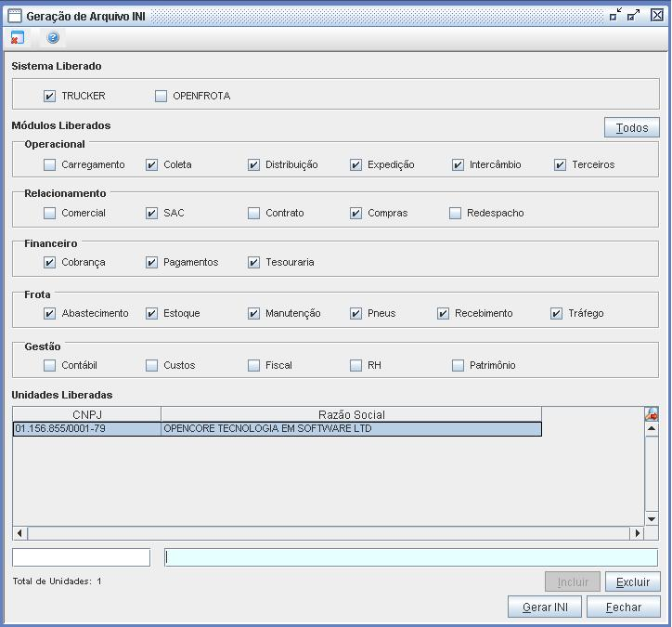Check the Carregamento module checkbox
This screenshot has height=627, width=672.
50,165
